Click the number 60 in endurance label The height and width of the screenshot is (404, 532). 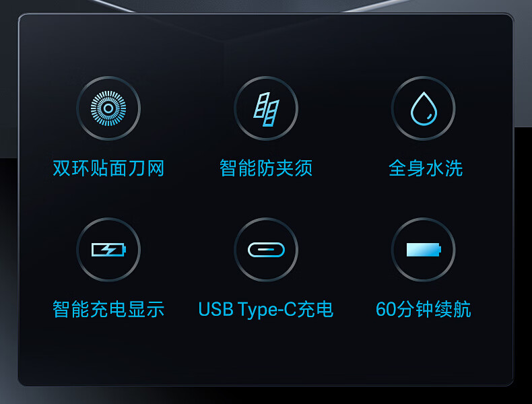pos(386,309)
